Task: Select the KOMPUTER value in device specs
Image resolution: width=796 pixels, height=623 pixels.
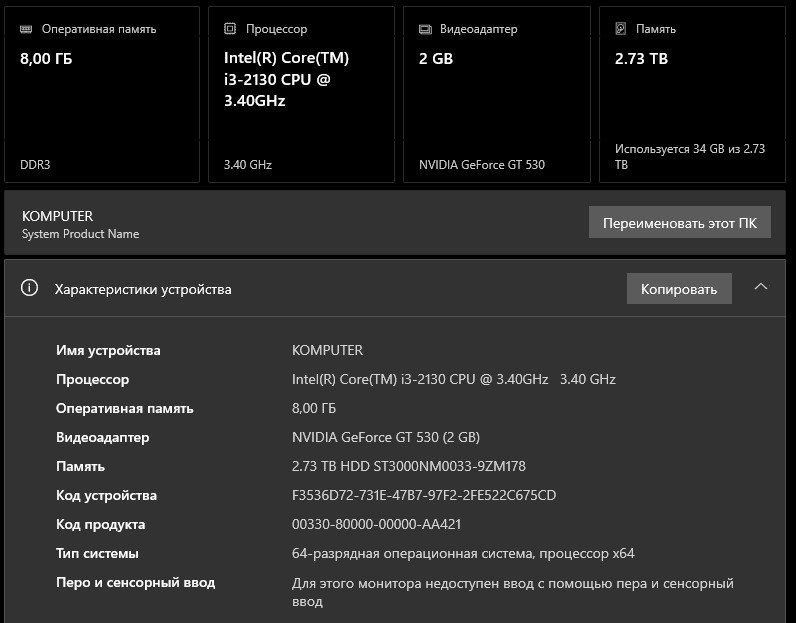Action: click(327, 350)
